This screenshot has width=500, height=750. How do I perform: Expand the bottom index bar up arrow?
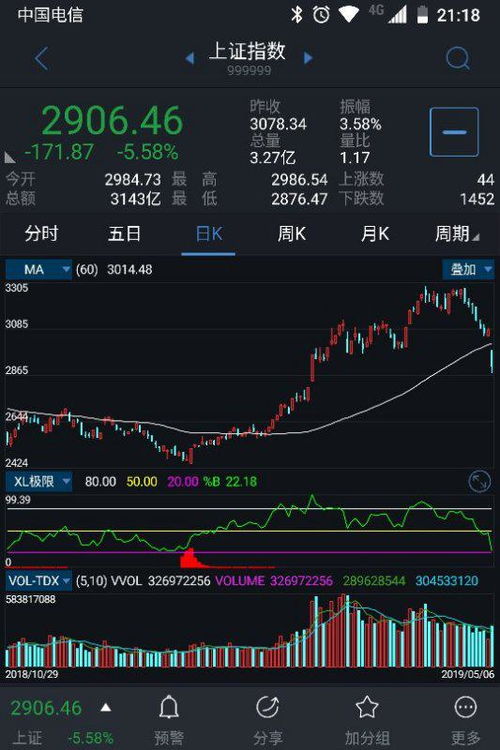point(106,707)
